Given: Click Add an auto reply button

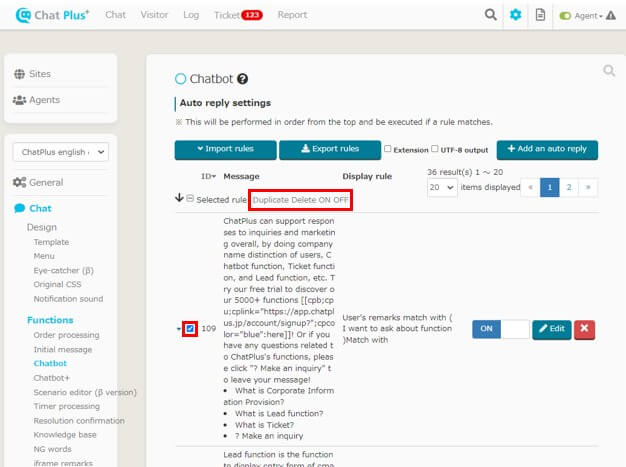Looking at the screenshot, I should (547, 149).
